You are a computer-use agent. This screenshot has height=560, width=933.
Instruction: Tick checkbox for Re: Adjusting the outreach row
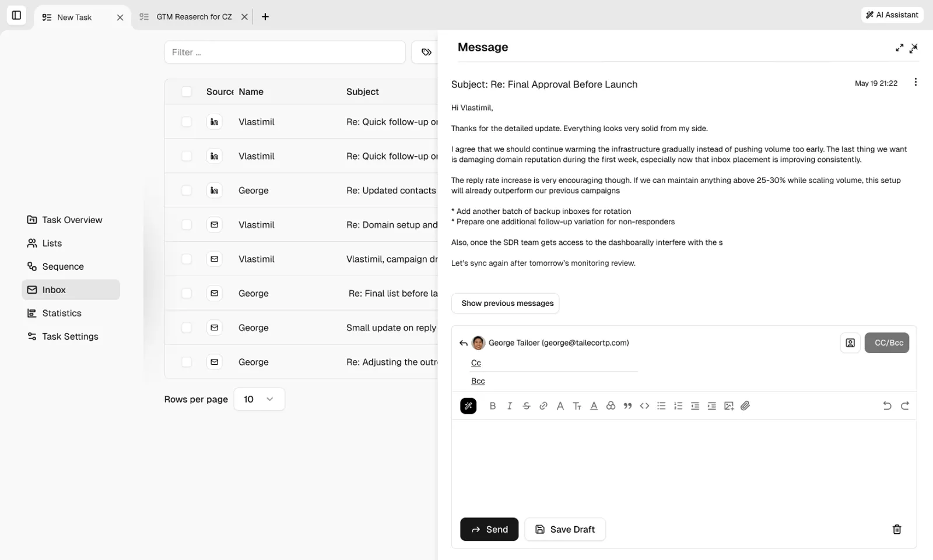(187, 362)
